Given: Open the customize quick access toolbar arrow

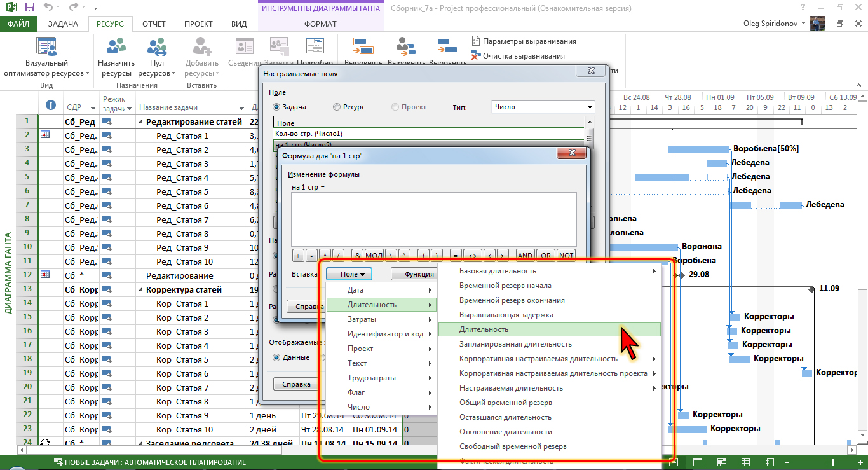Looking at the screenshot, I should point(95,9).
